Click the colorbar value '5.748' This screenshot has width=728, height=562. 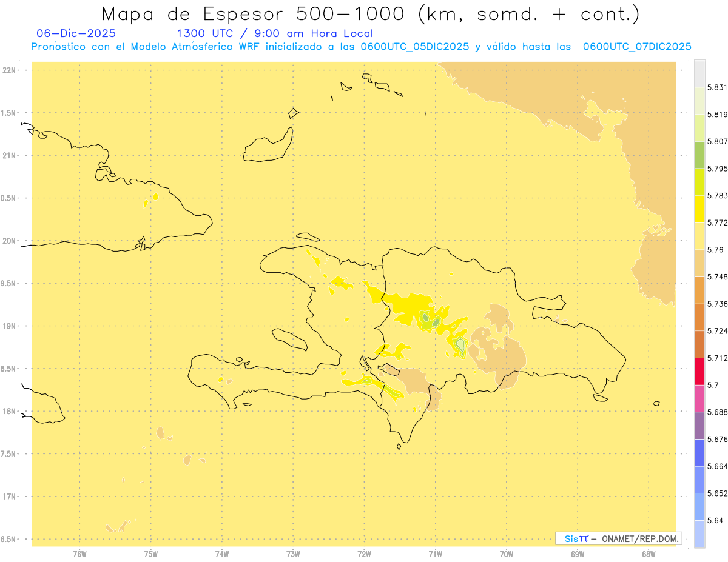coord(717,277)
